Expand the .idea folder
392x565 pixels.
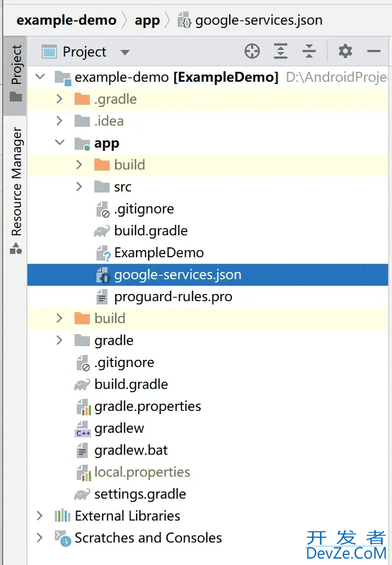point(59,121)
